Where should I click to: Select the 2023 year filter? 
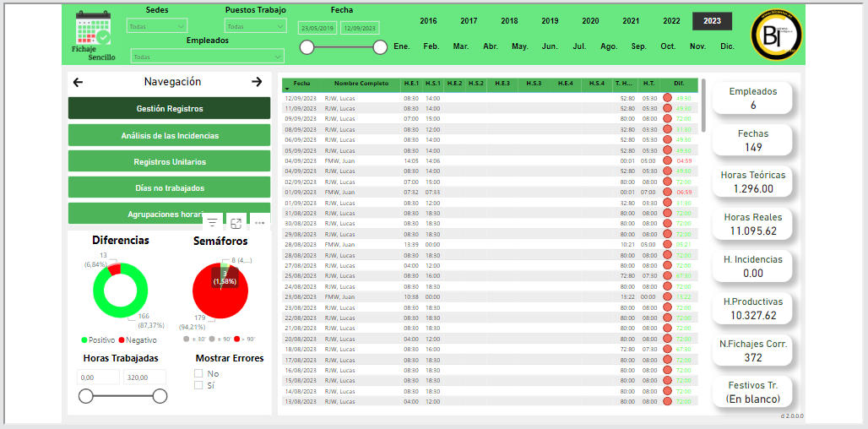click(x=712, y=21)
